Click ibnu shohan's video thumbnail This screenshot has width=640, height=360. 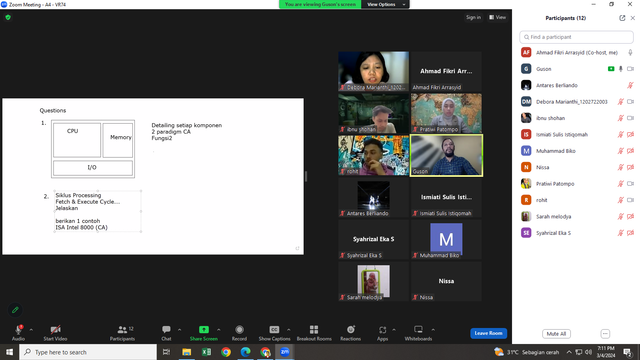point(373,113)
